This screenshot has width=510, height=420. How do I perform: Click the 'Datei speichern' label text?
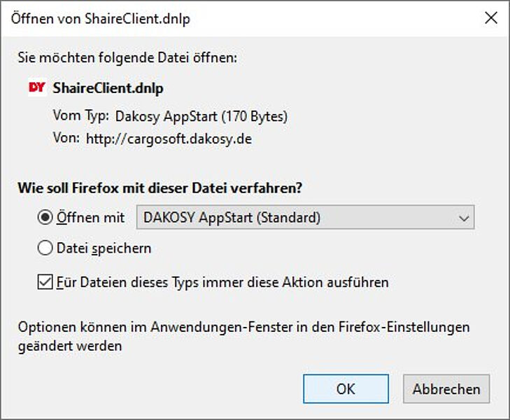[x=104, y=248]
